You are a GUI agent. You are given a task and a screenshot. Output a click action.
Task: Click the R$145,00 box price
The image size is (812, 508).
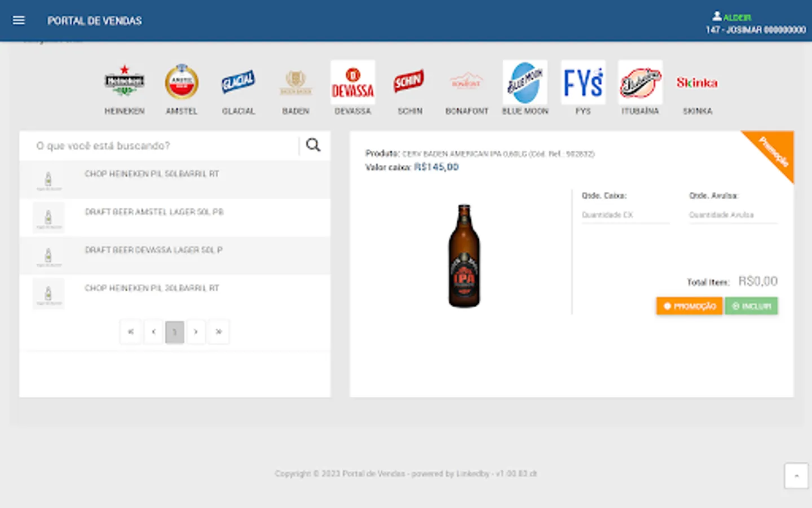436,167
